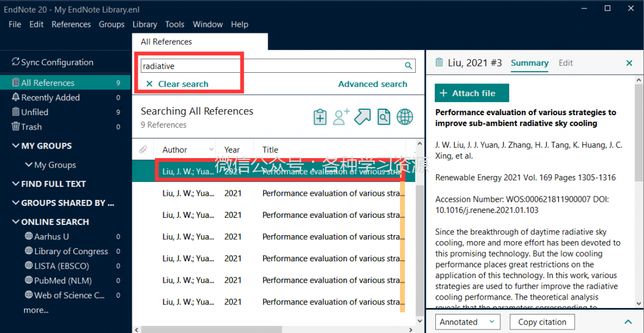
Task: Click the share library person-plus icon
Action: 341,117
